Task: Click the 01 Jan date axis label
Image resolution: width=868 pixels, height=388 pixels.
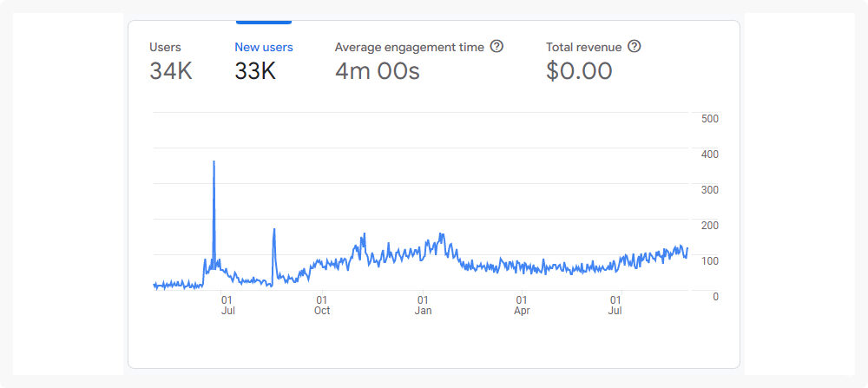Action: pyautogui.click(x=423, y=305)
